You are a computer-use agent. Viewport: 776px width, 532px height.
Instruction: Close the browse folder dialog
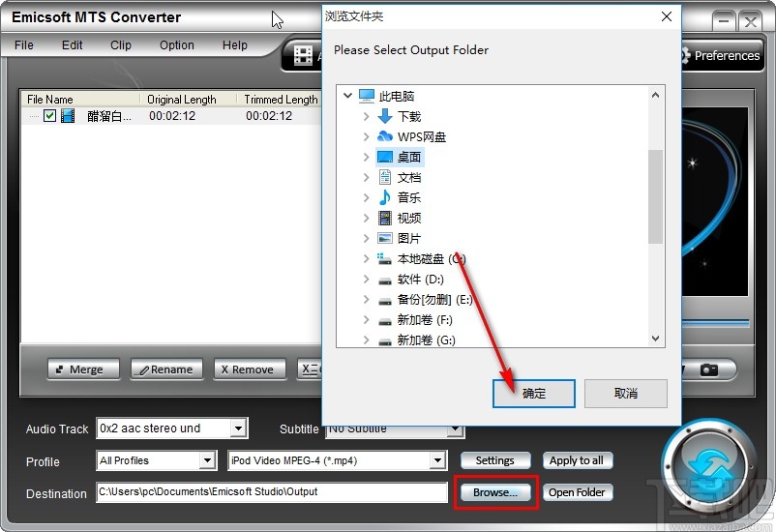(666, 16)
